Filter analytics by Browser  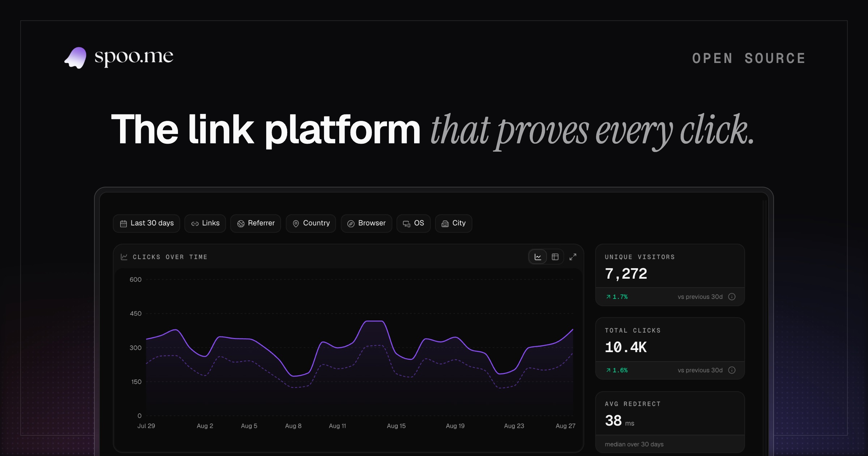[x=366, y=223]
